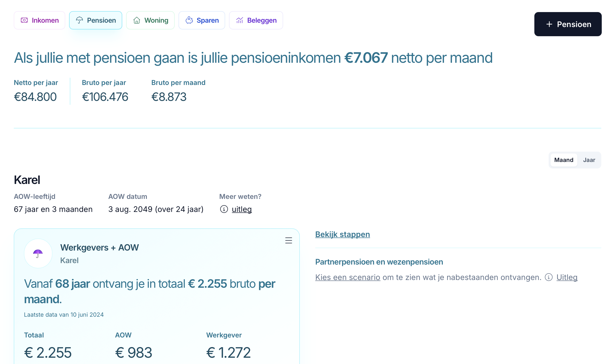The height and width of the screenshot is (364, 616).
Task: Open the Inkomen tab
Action: (40, 20)
